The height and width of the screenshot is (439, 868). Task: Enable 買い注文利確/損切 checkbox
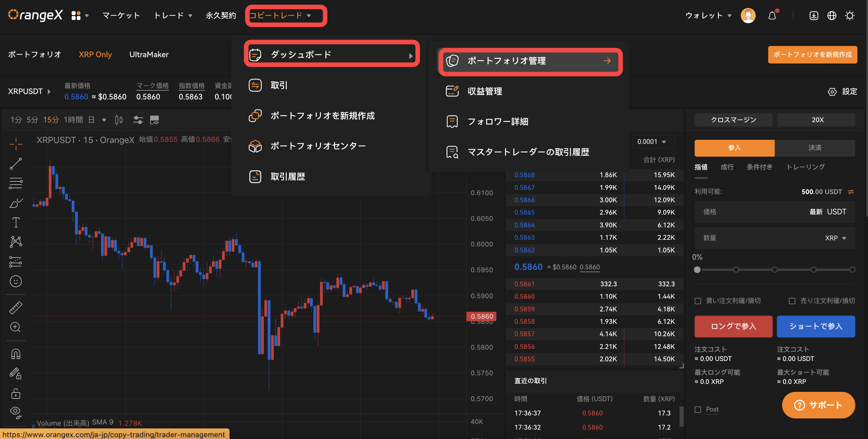coord(698,301)
